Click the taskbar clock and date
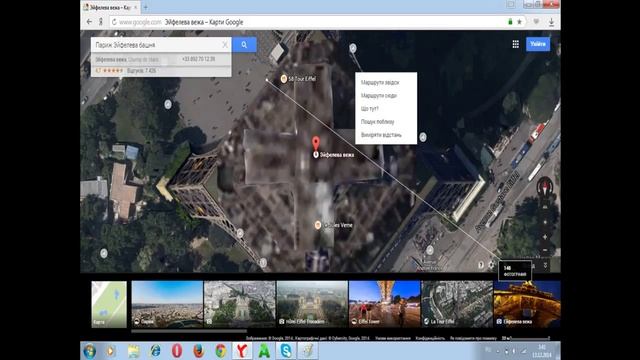640x360 pixels. [542, 351]
